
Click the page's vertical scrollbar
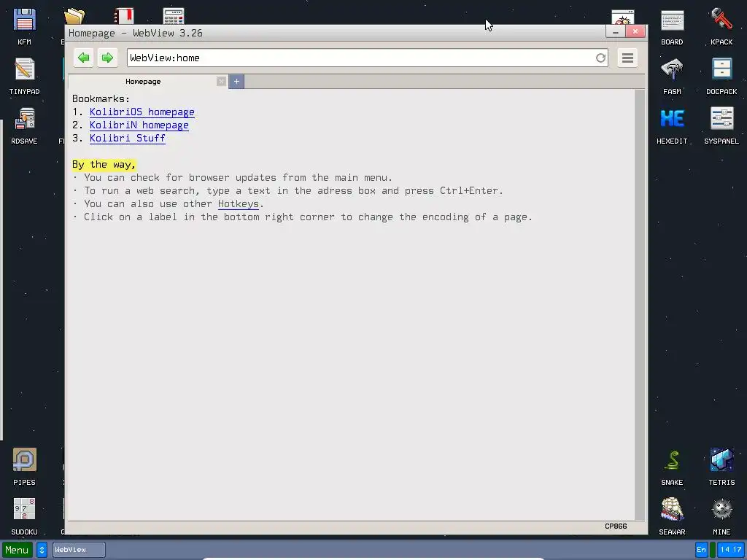[639, 305]
